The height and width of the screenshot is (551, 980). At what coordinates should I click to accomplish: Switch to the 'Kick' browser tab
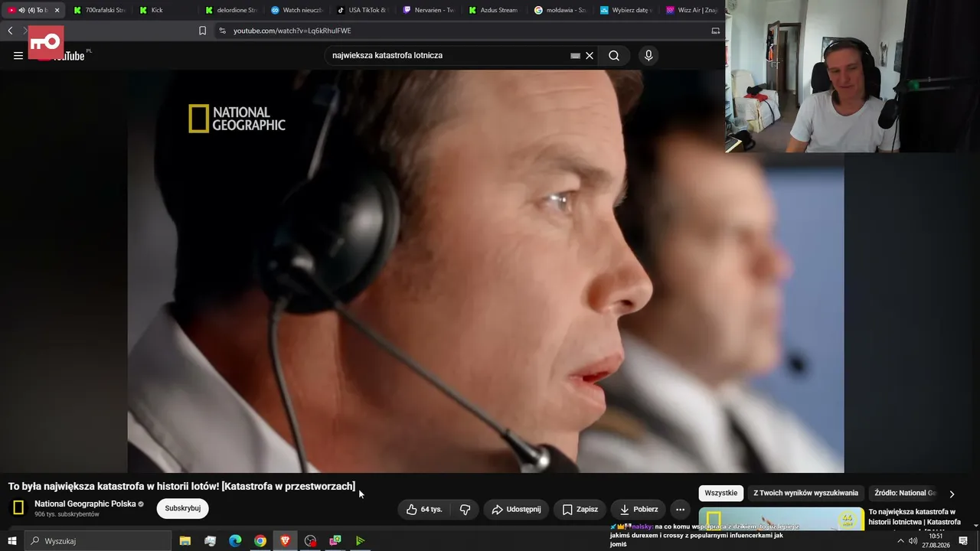(x=165, y=10)
